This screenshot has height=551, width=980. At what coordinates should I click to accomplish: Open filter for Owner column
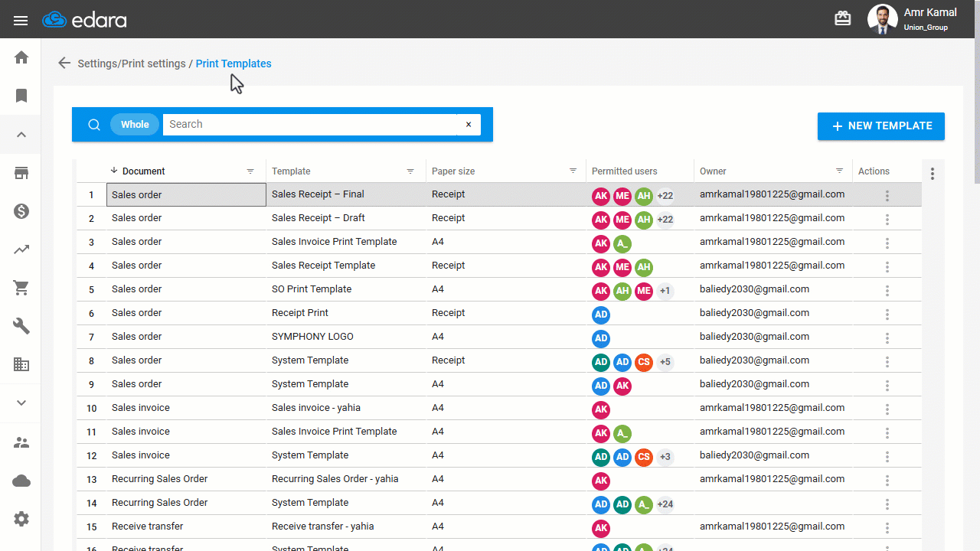point(839,171)
